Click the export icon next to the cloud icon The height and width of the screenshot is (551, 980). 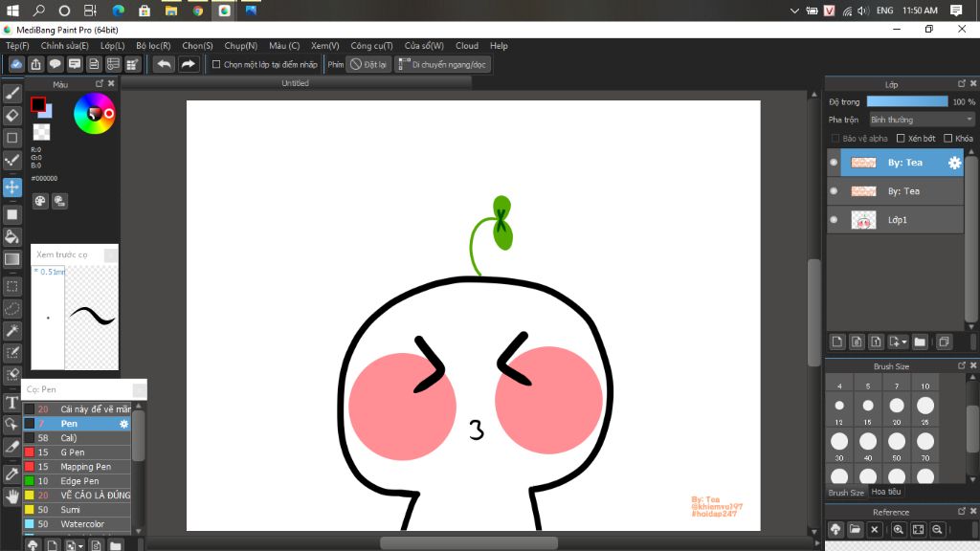click(x=35, y=64)
